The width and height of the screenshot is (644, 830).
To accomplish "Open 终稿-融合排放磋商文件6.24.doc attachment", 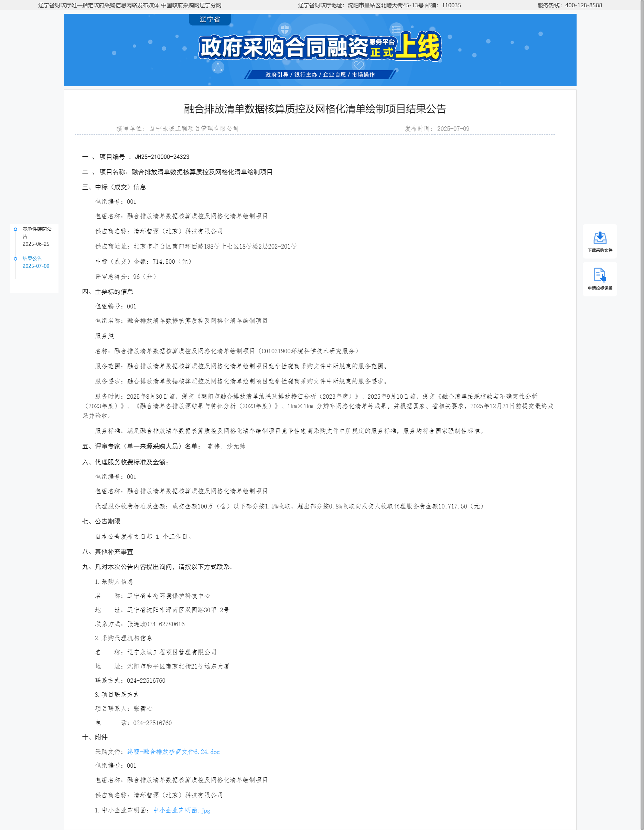I will coord(173,752).
